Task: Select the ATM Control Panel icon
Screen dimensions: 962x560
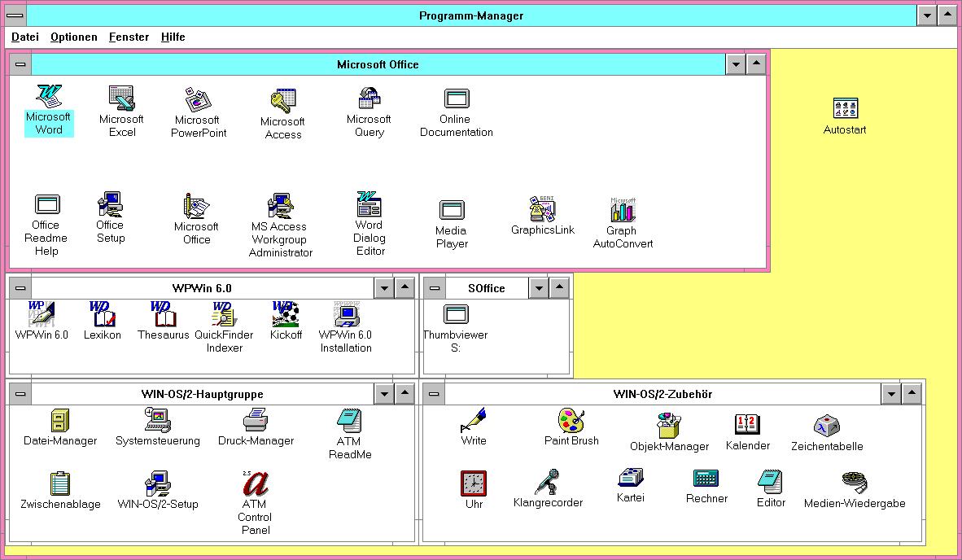Action: point(256,483)
